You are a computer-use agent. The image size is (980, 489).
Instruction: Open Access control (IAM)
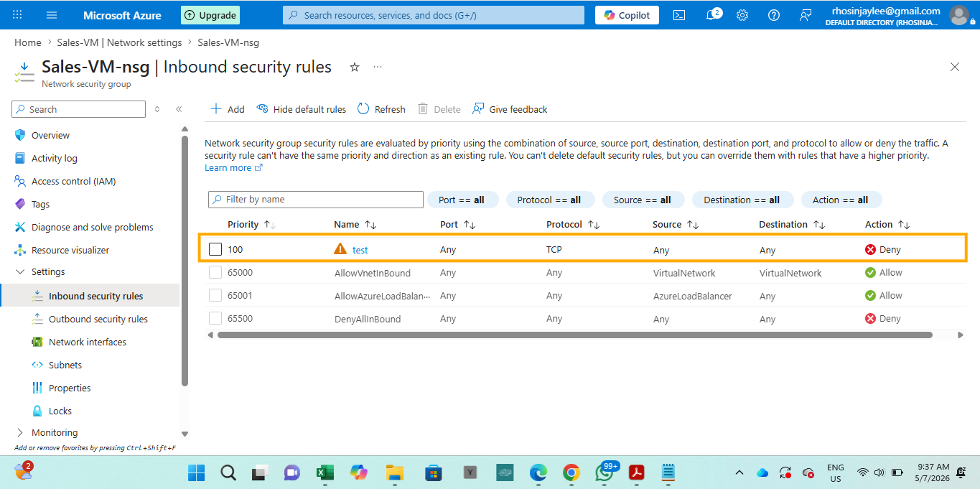point(73,181)
